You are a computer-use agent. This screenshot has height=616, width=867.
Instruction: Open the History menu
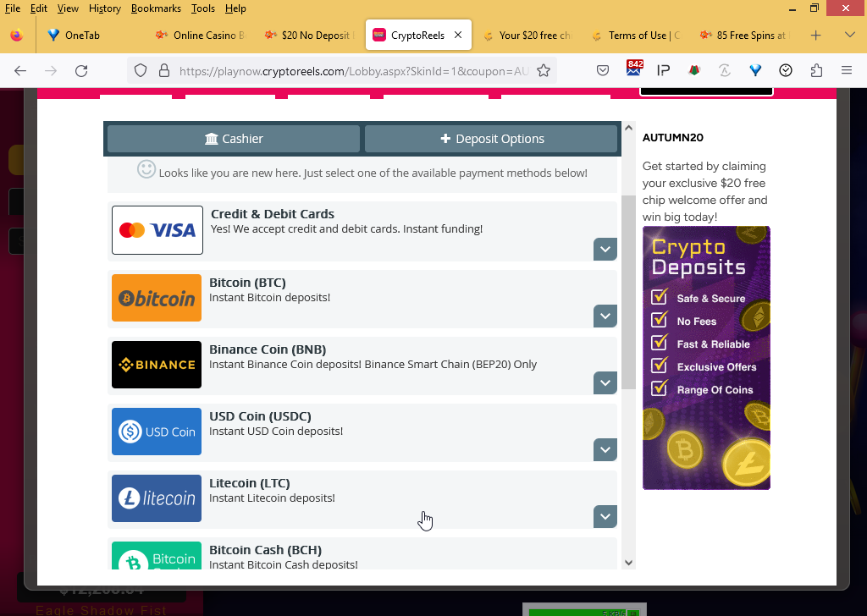click(x=104, y=8)
